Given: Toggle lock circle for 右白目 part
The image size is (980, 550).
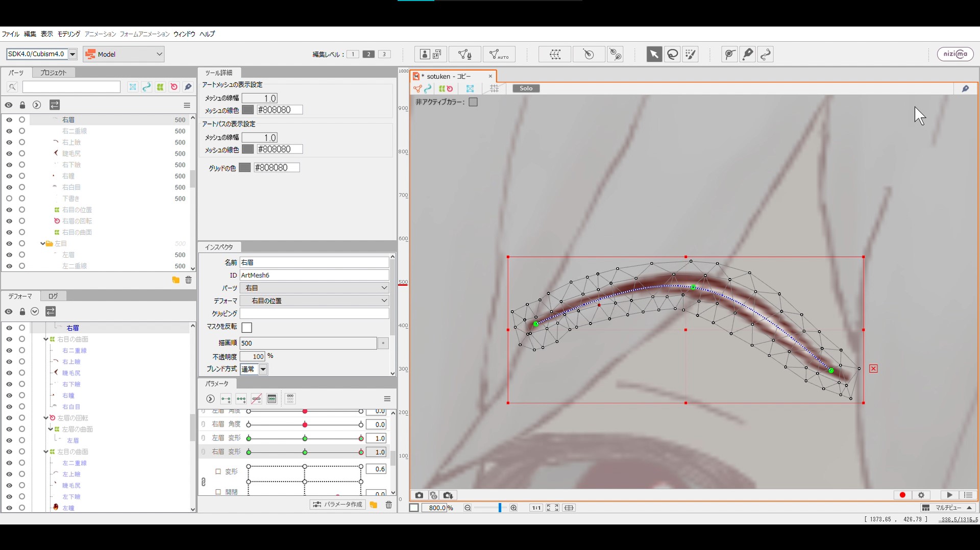Looking at the screenshot, I should point(22,187).
